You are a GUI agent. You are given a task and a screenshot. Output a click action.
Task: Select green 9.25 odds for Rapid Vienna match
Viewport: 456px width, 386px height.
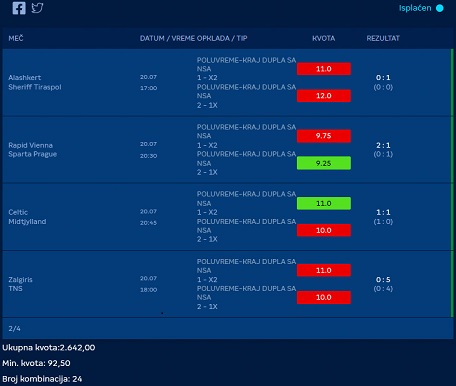pos(324,163)
